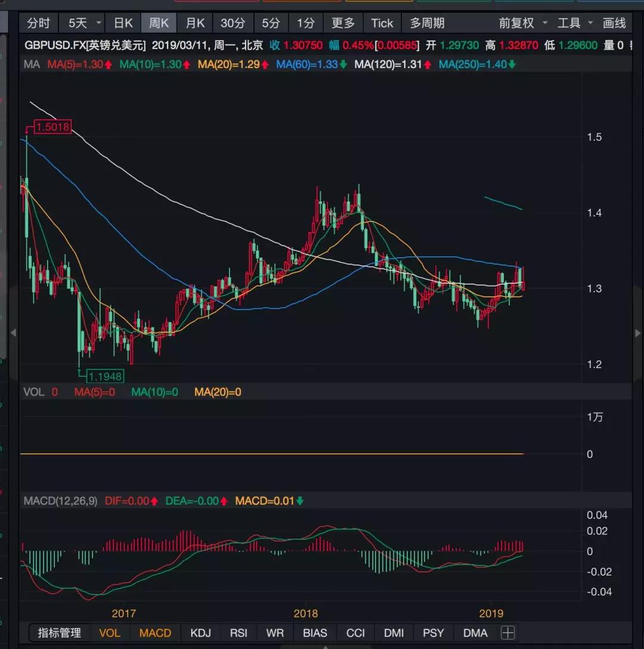Click the plus icon to add indicator
This screenshot has height=649, width=644.
507,633
